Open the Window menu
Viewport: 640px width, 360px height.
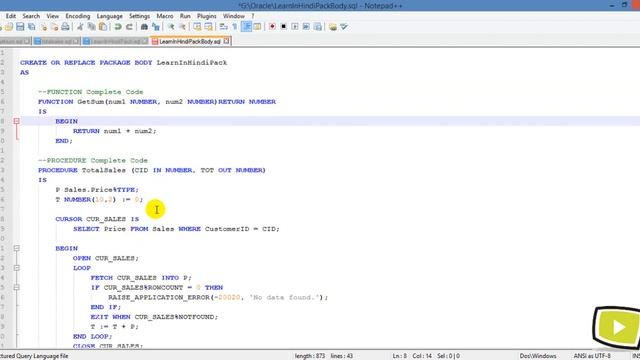[x=233, y=16]
